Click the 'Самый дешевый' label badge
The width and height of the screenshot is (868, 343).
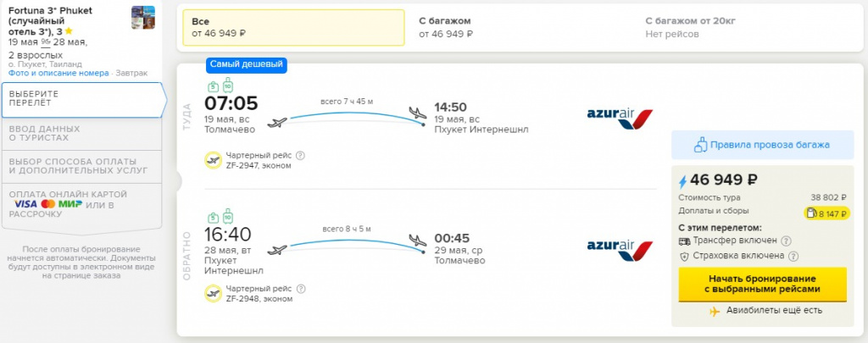click(246, 64)
